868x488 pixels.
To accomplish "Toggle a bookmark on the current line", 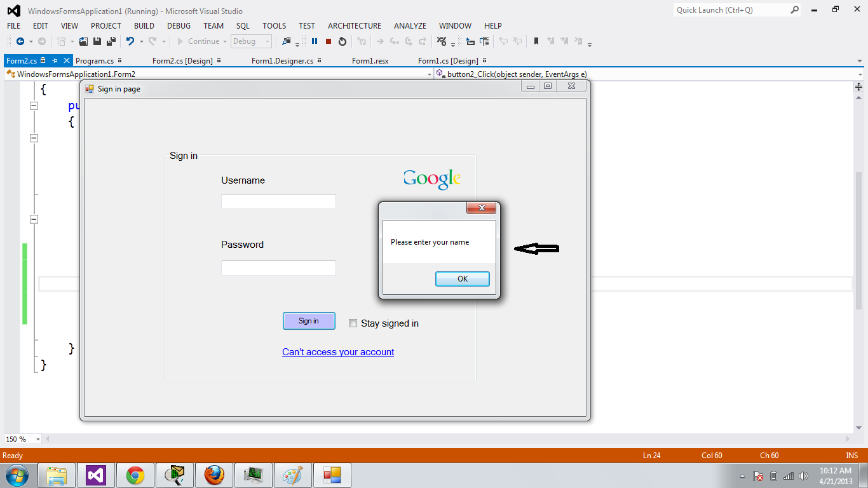I will point(536,41).
